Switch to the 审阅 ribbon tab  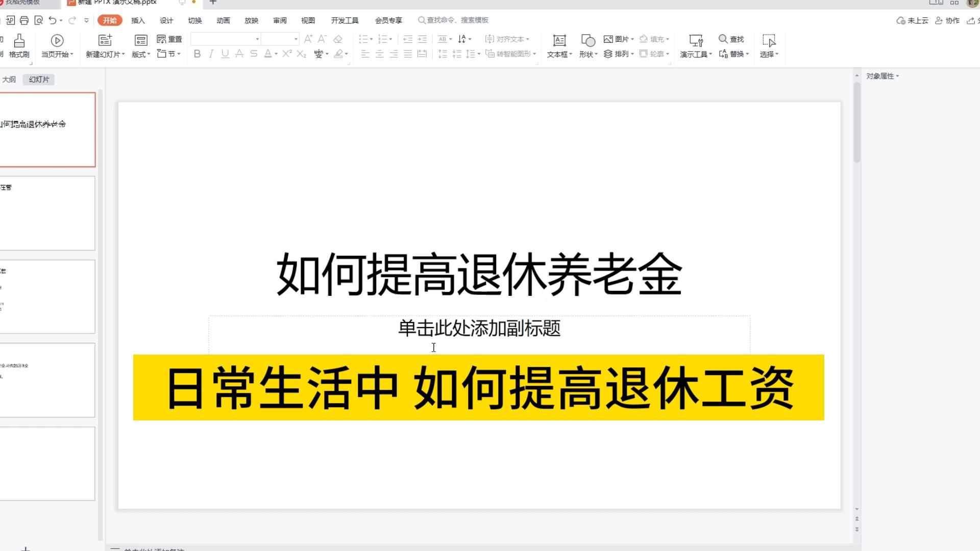pyautogui.click(x=280, y=20)
